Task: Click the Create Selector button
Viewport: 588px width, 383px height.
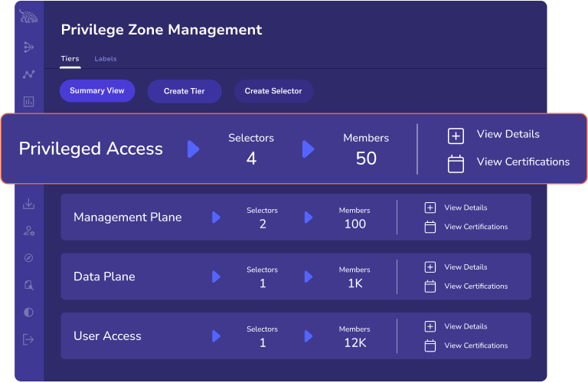Action: [x=273, y=91]
